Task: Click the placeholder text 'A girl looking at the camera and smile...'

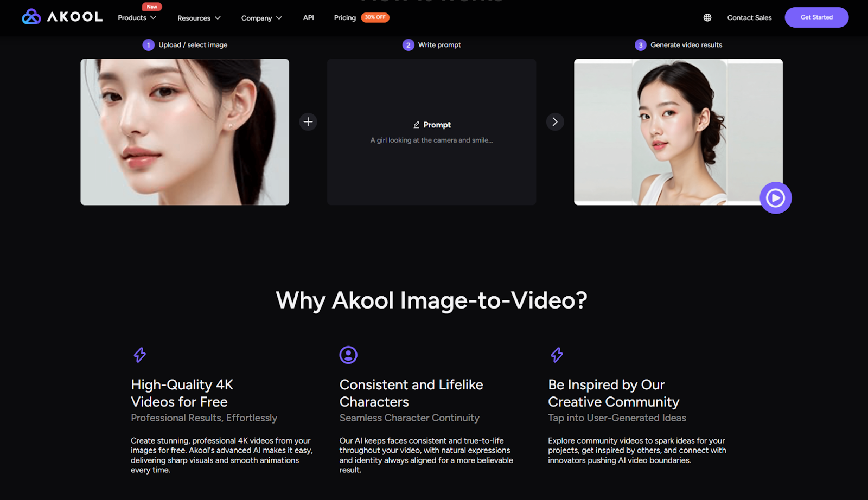Action: pos(432,140)
